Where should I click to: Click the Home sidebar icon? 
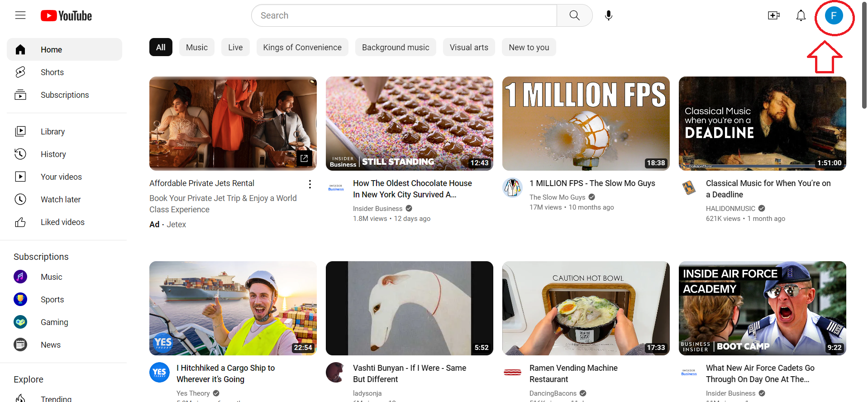click(x=20, y=49)
